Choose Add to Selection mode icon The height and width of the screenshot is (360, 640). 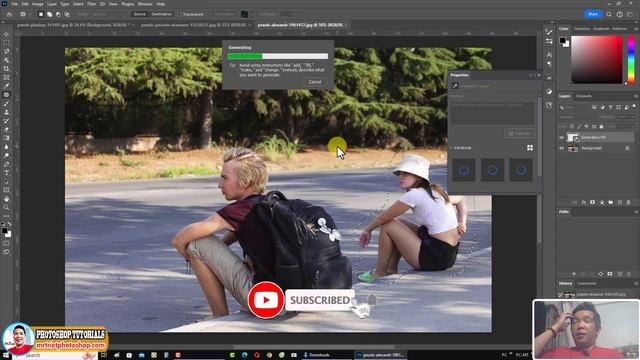tap(49, 14)
